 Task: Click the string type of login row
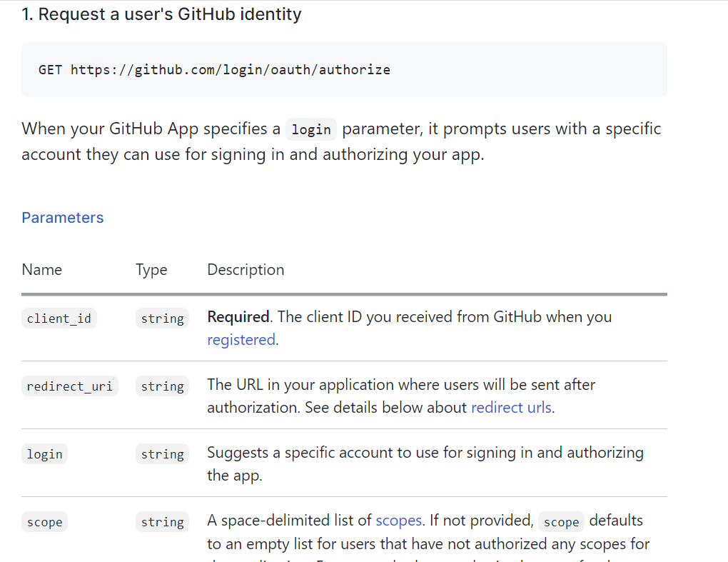(163, 453)
